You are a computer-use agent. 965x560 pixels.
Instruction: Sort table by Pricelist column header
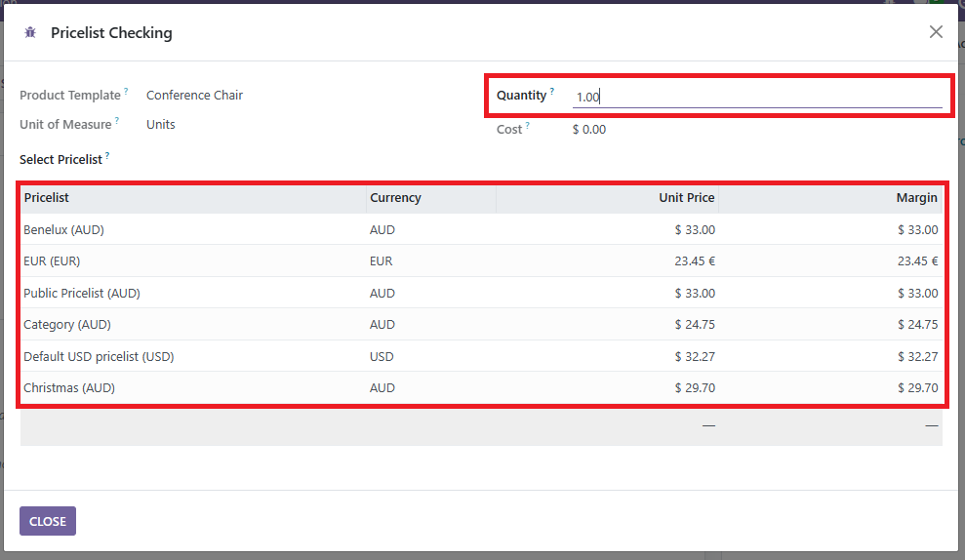coord(47,198)
